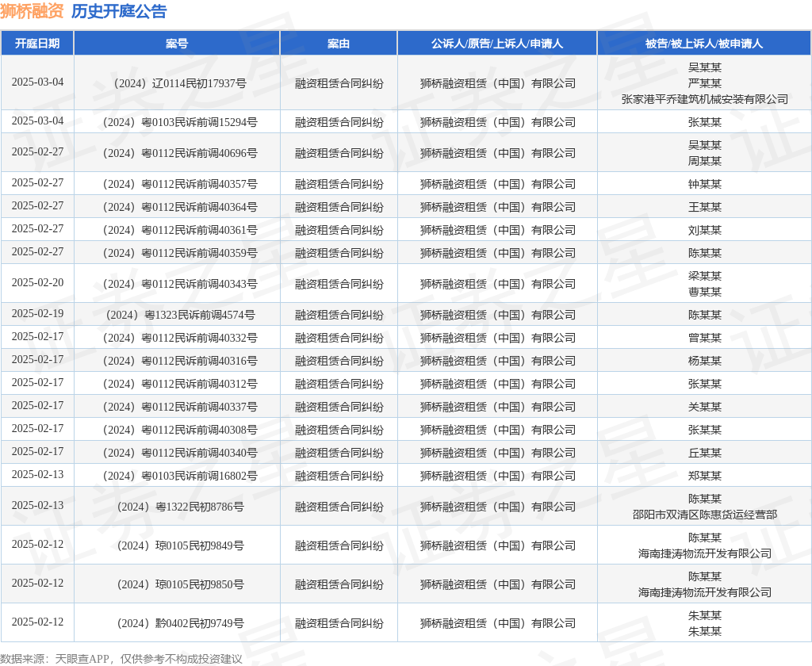
Task: Click defendant 曾某某
Action: (704, 338)
